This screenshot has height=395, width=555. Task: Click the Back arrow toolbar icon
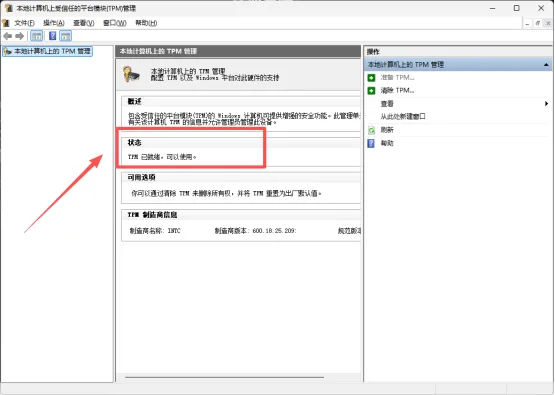pyautogui.click(x=7, y=36)
